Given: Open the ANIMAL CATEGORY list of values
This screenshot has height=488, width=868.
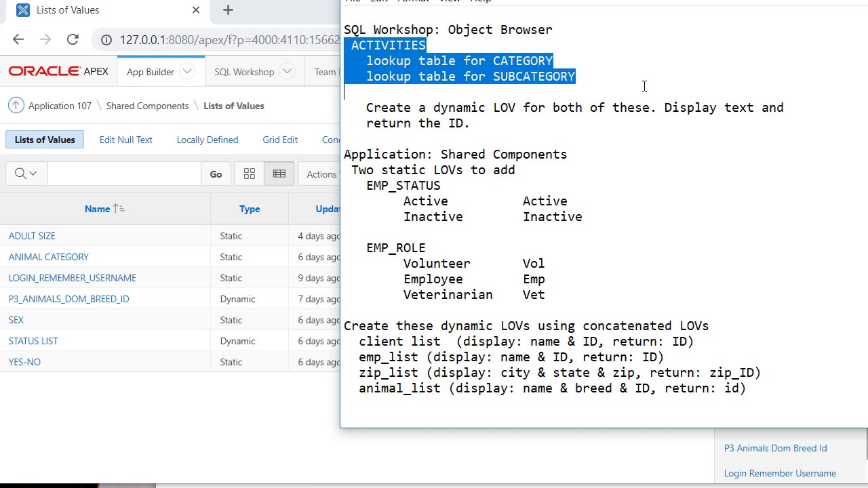Looking at the screenshot, I should point(49,257).
